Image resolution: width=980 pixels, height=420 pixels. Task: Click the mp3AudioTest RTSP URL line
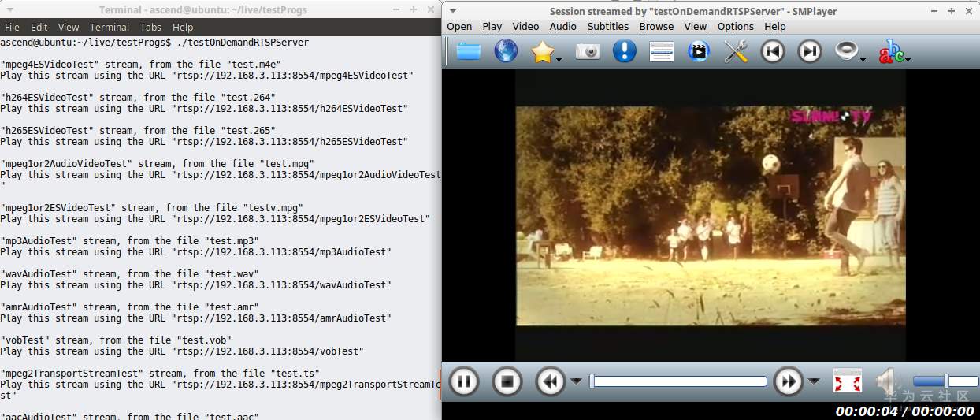click(x=195, y=252)
